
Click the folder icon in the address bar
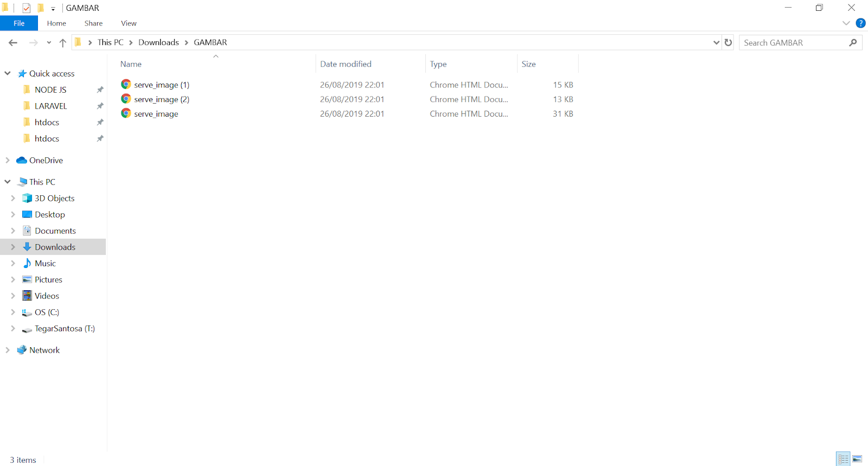coord(78,42)
